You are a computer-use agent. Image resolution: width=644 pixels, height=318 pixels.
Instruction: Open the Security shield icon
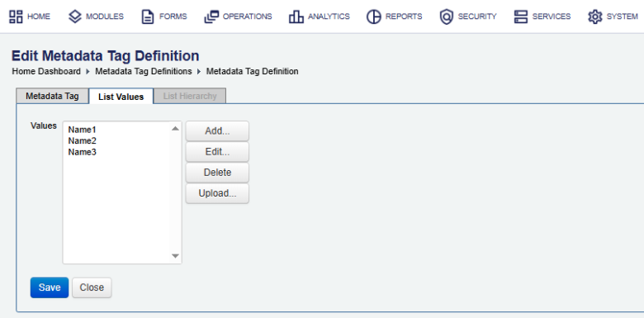tap(447, 17)
